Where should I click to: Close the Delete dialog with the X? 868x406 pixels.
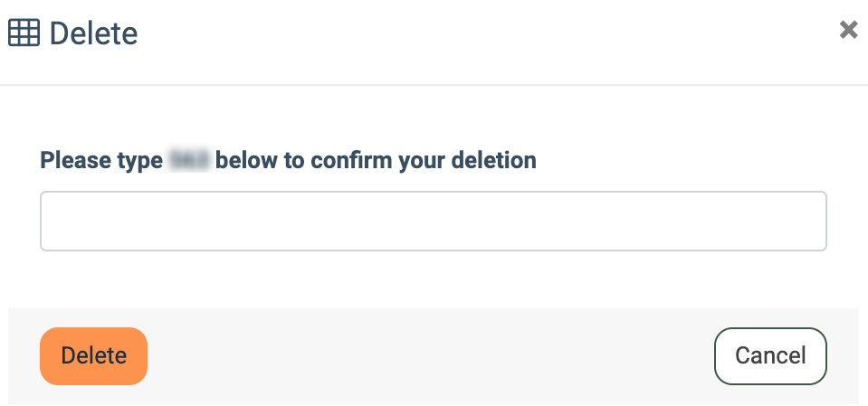tap(848, 30)
